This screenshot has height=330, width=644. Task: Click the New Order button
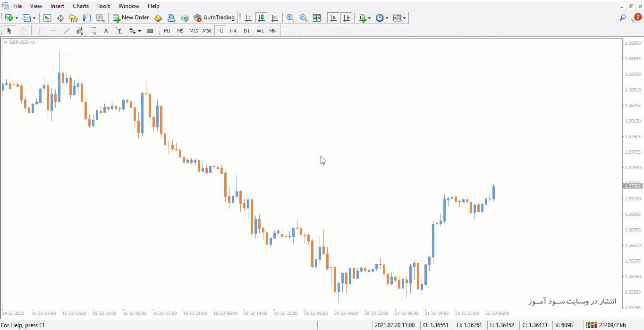131,18
